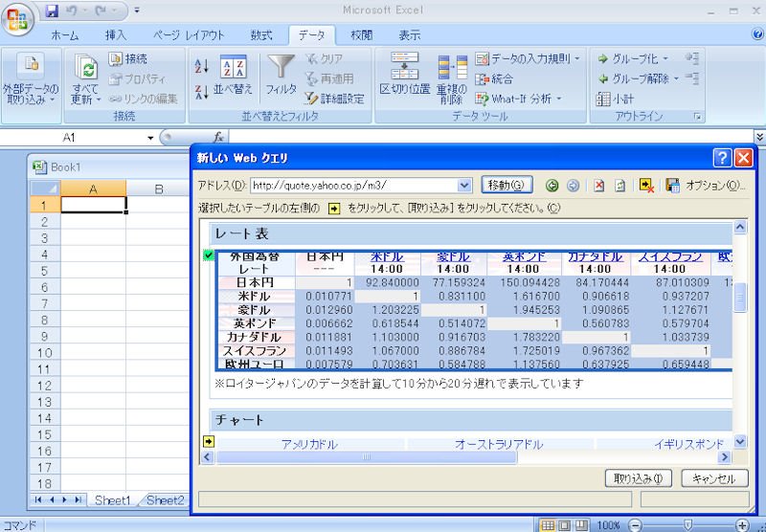Image resolution: width=766 pixels, height=532 pixels.
Task: Open quick access toolbar customize dropdown
Action: coord(137,10)
